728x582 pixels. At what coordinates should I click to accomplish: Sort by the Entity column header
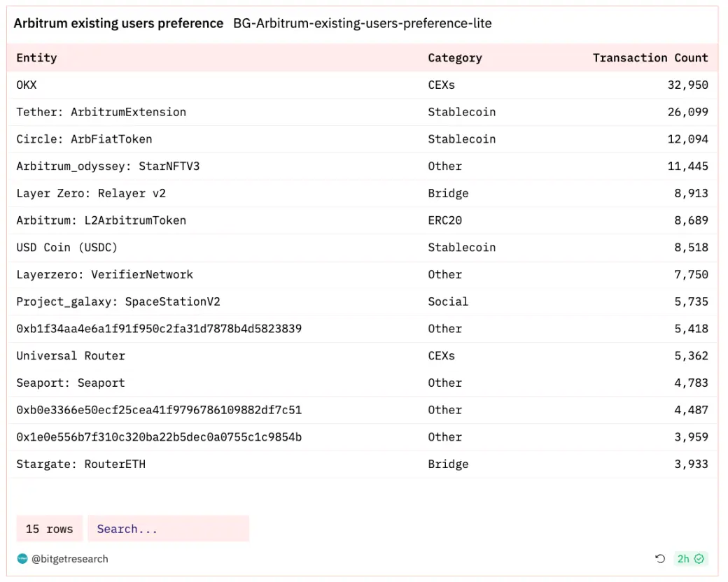pos(36,58)
